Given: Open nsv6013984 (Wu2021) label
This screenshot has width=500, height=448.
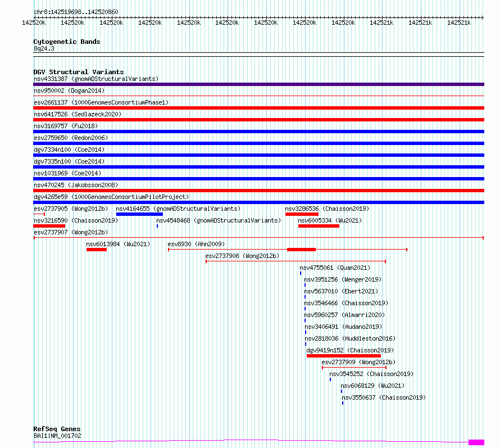Looking at the screenshot, I should pos(118,244).
